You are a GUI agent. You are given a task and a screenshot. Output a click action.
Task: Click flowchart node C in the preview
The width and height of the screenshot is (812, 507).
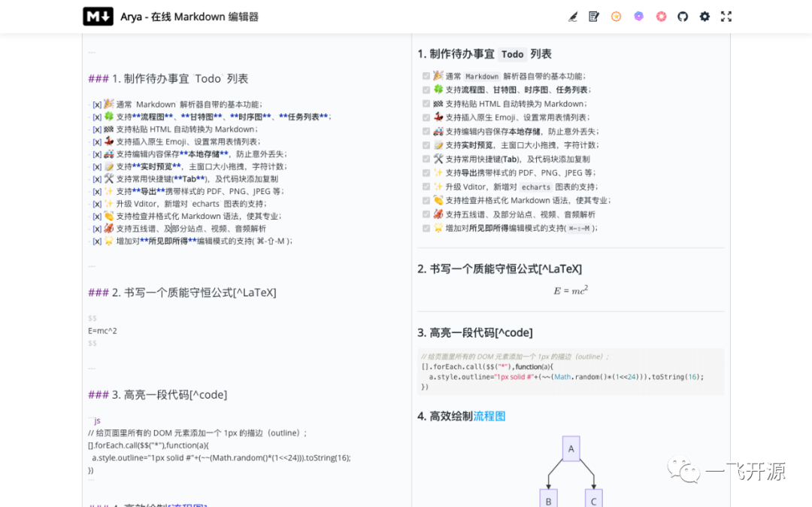pos(593,498)
